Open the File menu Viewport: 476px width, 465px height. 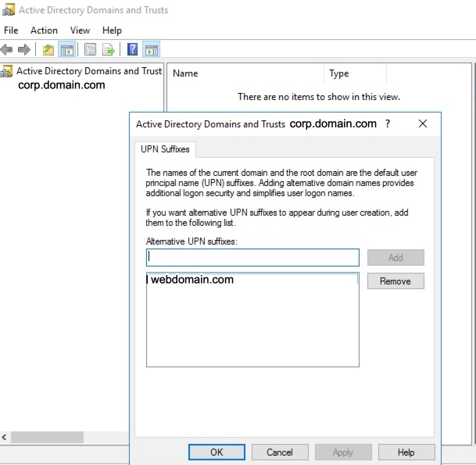coord(11,30)
